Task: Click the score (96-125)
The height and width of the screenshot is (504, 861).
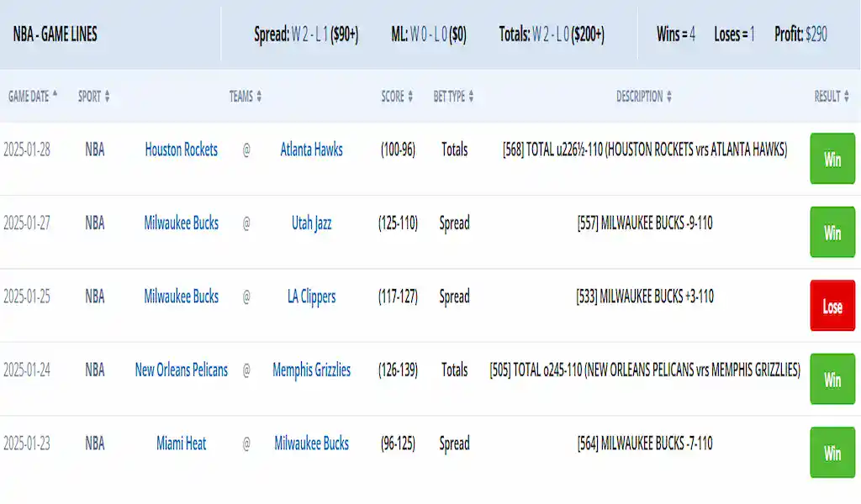Action: pyautogui.click(x=398, y=444)
